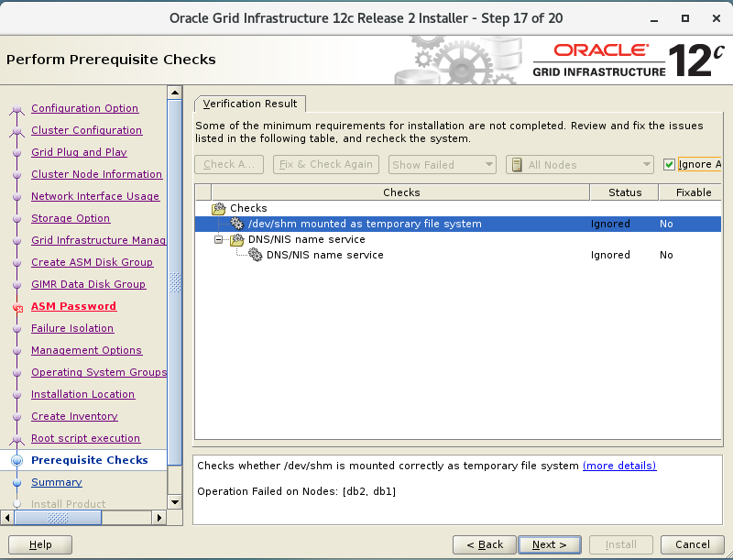Go to GIMR Data Disk Group step
Viewport: 733px width, 560px height.
pos(88,284)
